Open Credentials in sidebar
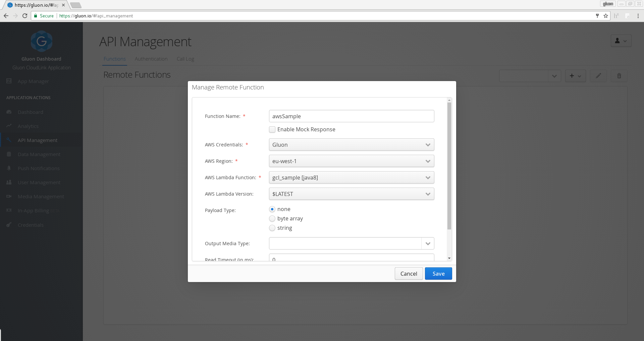 coord(31,225)
